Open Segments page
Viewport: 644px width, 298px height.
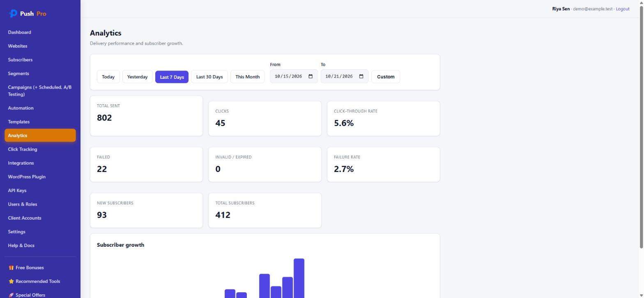[40, 73]
